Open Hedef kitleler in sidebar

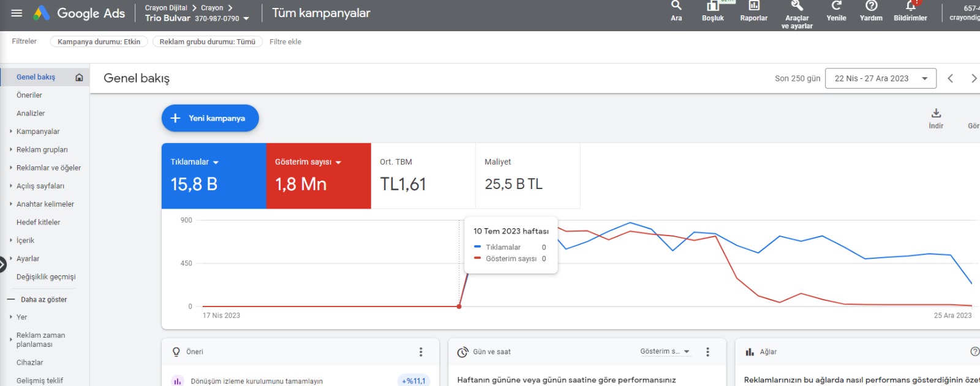coord(39,222)
